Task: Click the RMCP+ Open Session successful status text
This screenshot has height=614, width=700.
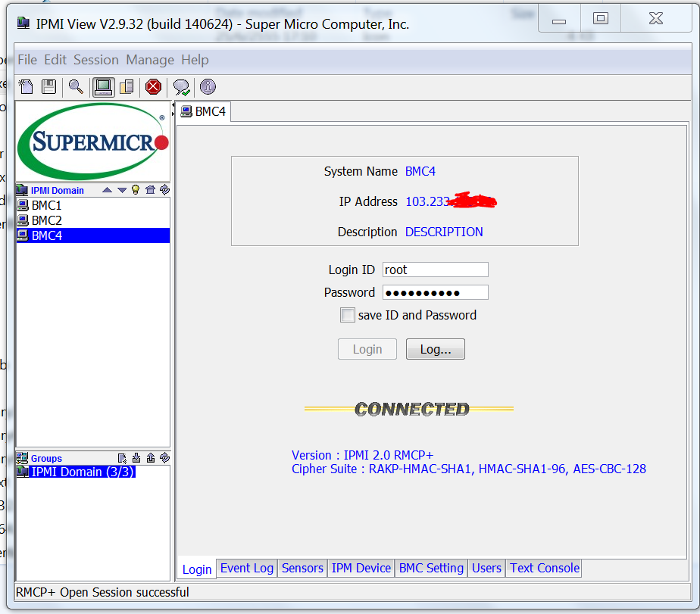Action: tap(102, 592)
